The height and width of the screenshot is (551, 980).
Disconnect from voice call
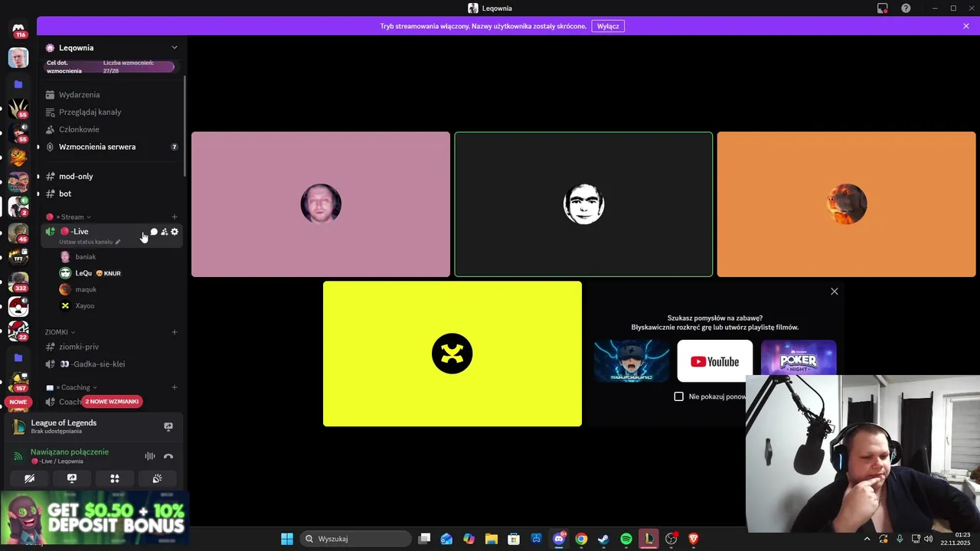pyautogui.click(x=168, y=456)
